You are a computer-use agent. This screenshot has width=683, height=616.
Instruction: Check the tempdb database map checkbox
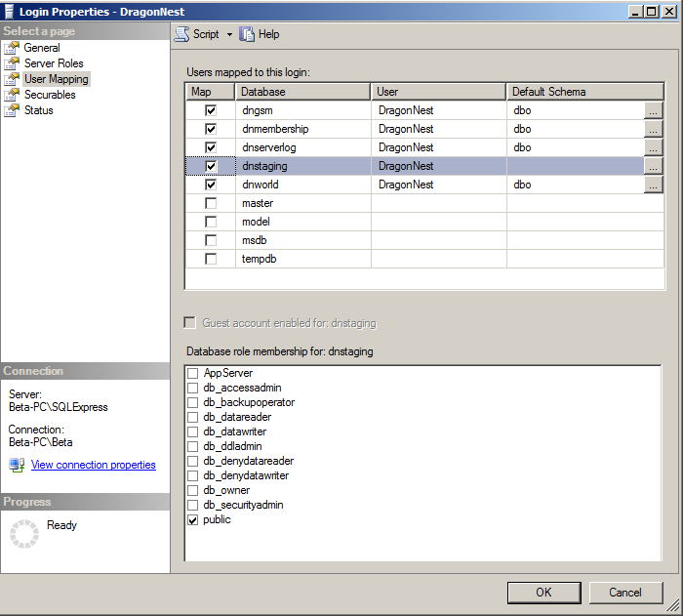point(211,259)
